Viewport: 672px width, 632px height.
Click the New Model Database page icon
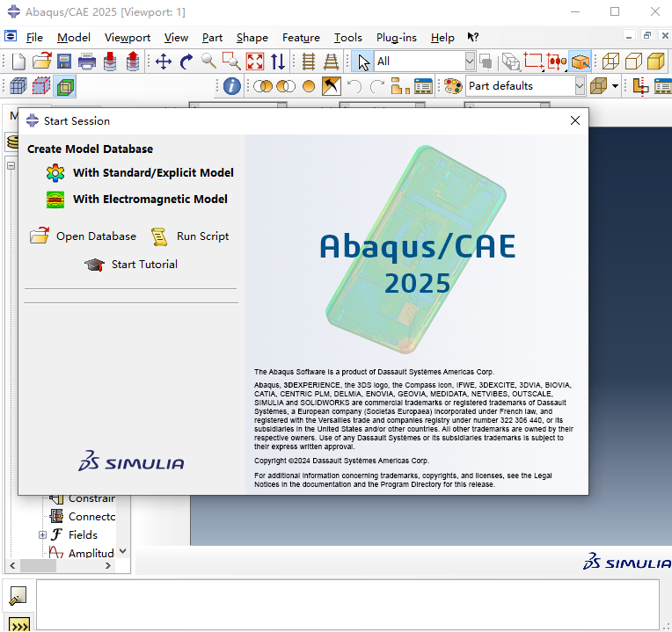[x=18, y=62]
